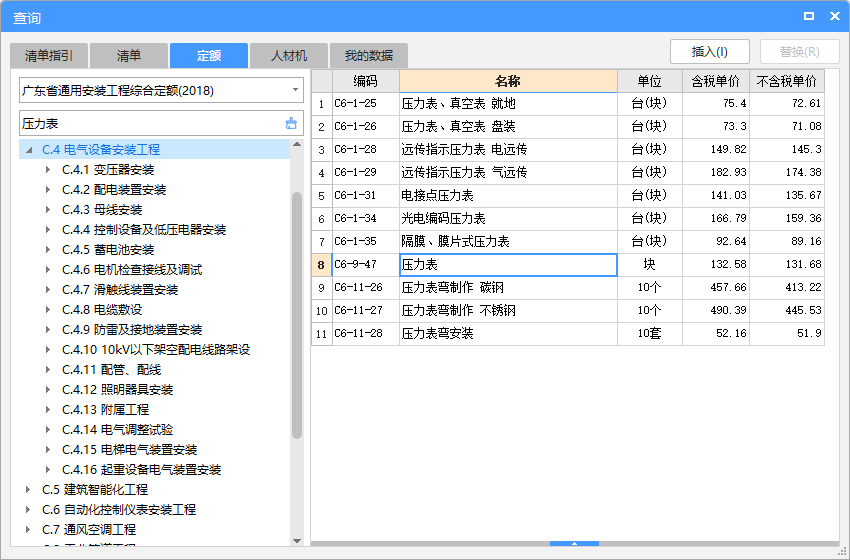850x560 pixels.
Task: Select tree item C.4.10 10kV以下架空配电线路架设
Action: click(156, 350)
